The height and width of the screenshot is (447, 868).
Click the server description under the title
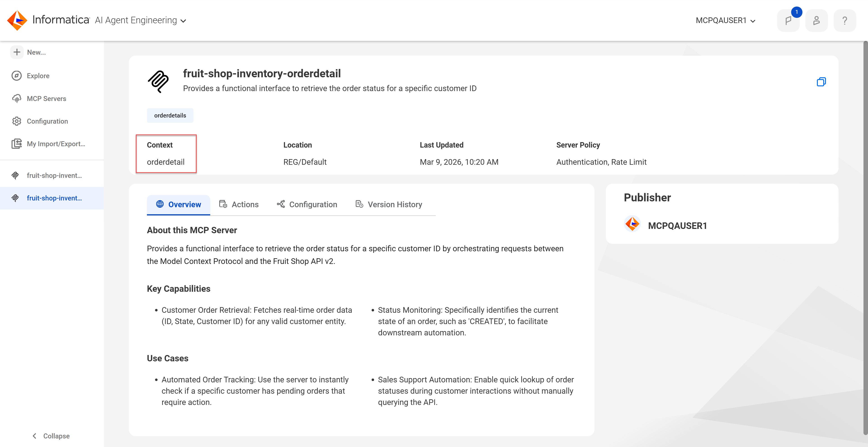coord(330,89)
